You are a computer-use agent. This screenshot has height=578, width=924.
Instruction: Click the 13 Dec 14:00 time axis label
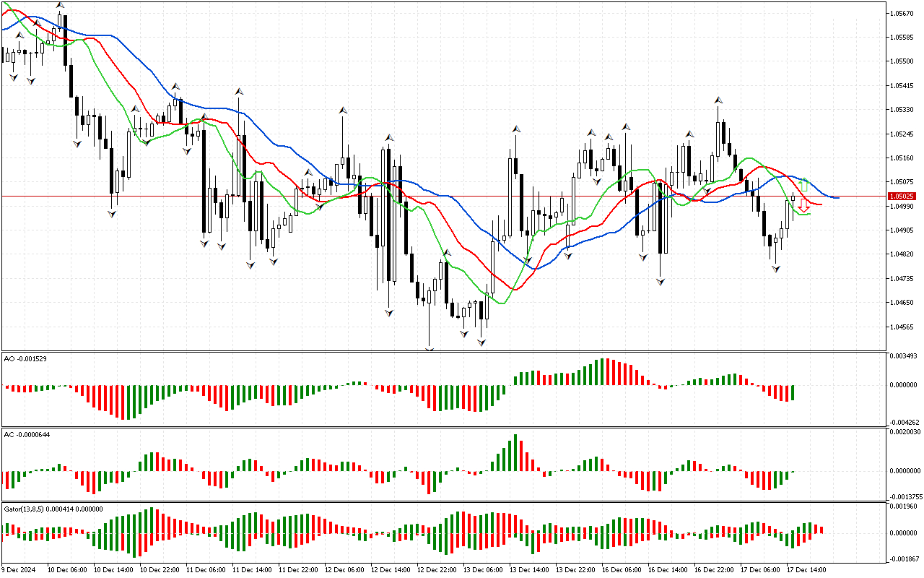pos(529,570)
